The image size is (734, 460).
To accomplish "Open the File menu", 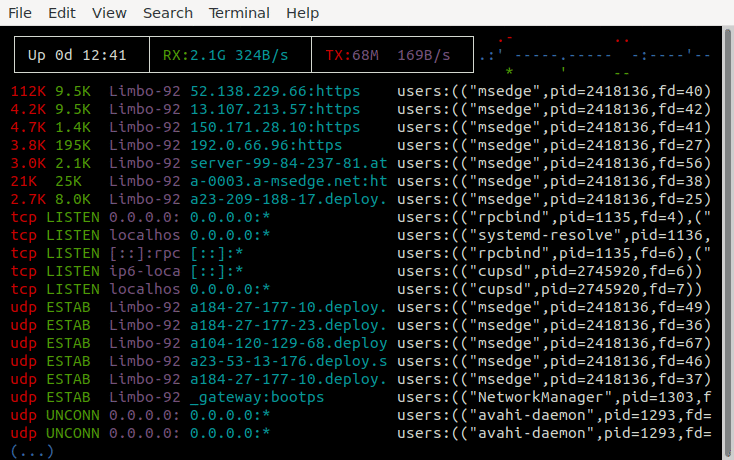I will pyautogui.click(x=20, y=13).
